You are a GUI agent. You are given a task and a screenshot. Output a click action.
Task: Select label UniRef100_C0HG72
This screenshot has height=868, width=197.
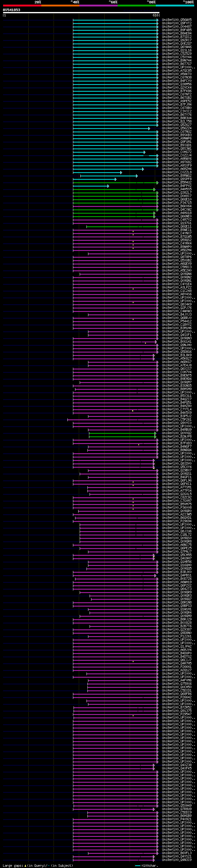(x=177, y=152)
